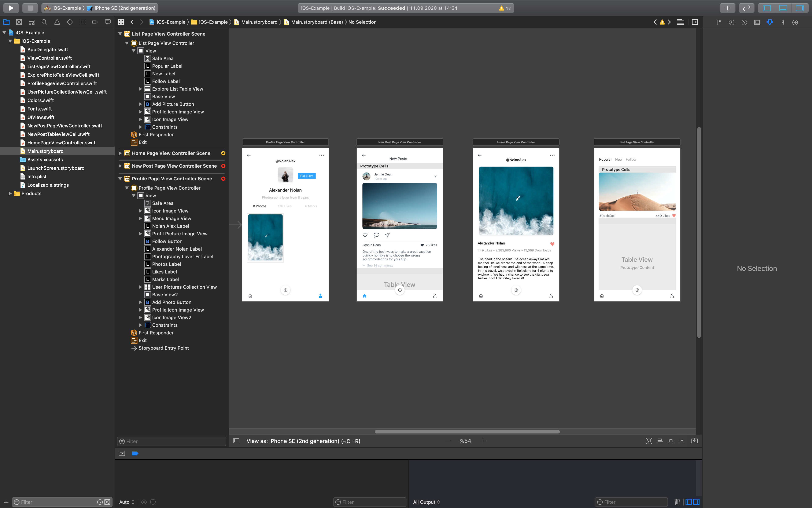Open the Issue navigator warning icon

click(x=57, y=22)
